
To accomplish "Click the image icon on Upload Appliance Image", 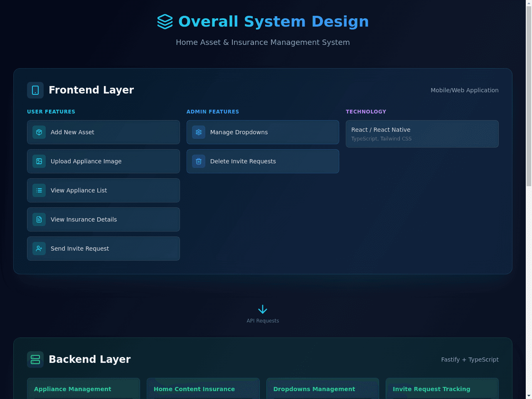I will 39,161.
